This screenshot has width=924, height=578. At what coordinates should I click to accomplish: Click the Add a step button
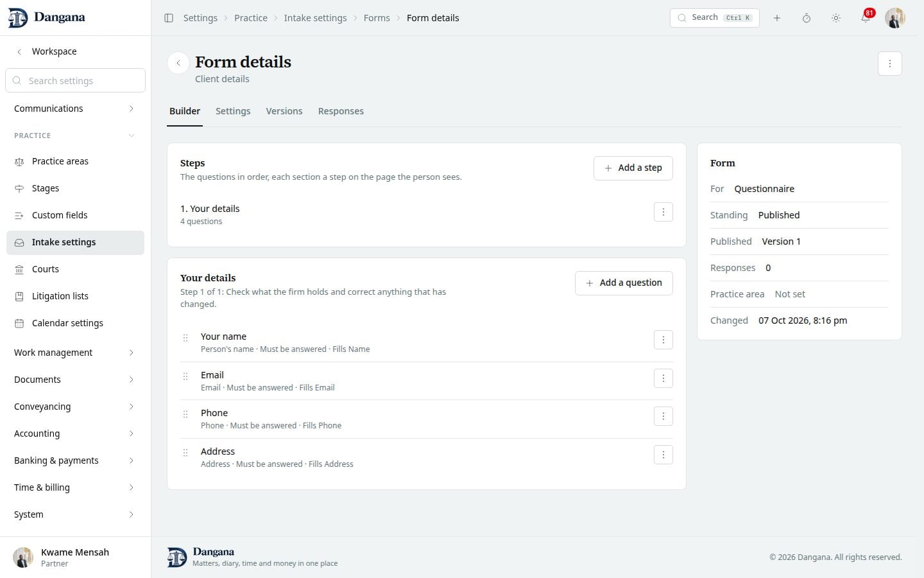[x=633, y=168]
